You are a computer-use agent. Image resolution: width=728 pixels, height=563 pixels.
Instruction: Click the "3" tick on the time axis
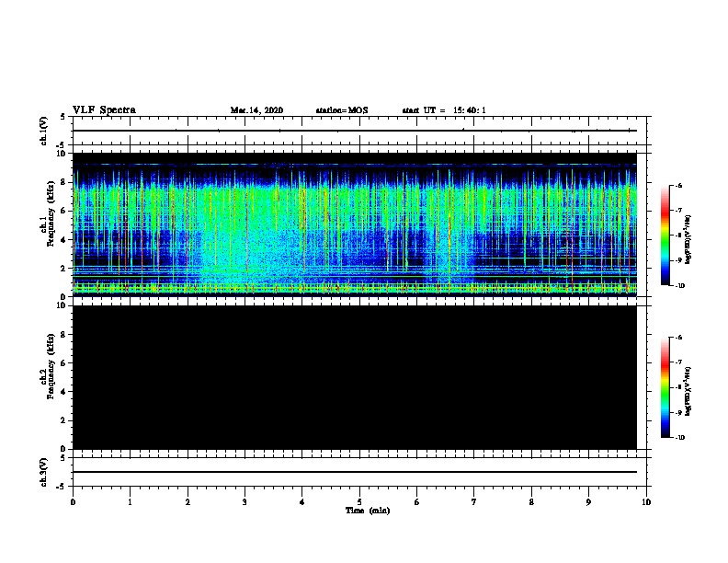[245, 502]
